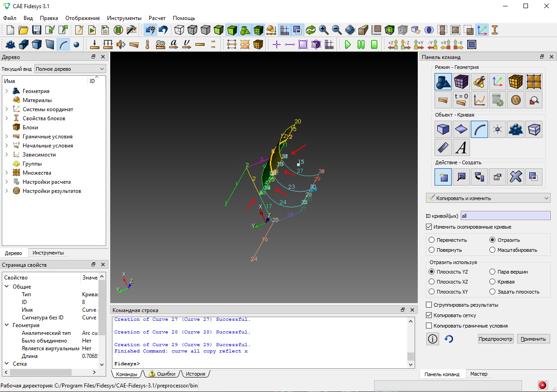Set view direction with +X icon

(445, 44)
